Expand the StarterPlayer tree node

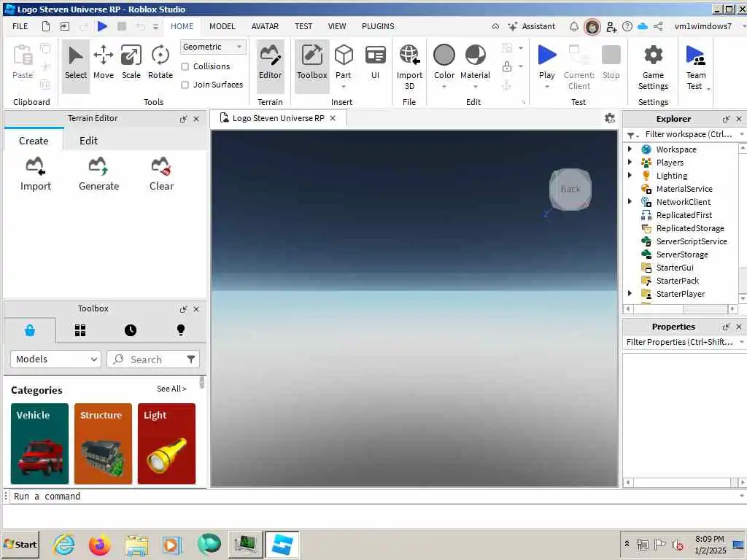(630, 293)
